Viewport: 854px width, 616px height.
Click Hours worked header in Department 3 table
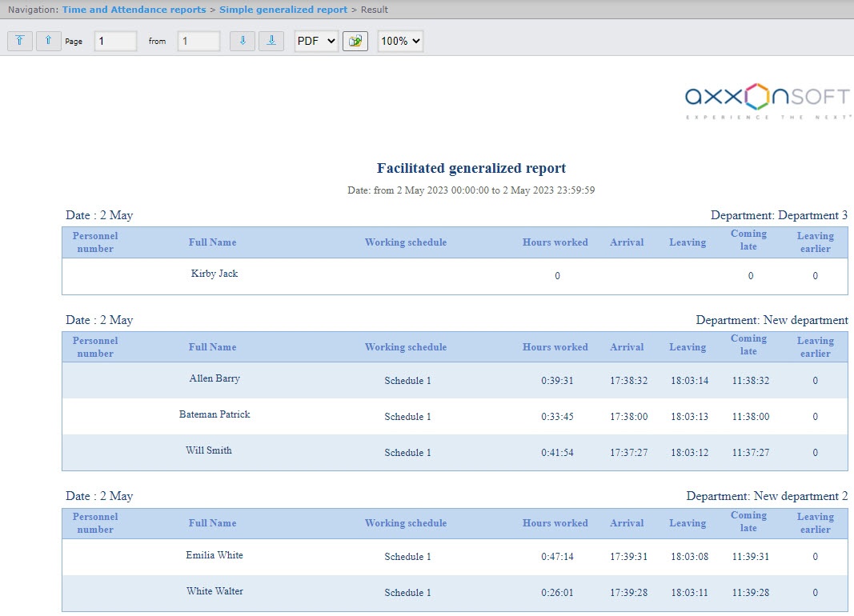tap(555, 242)
